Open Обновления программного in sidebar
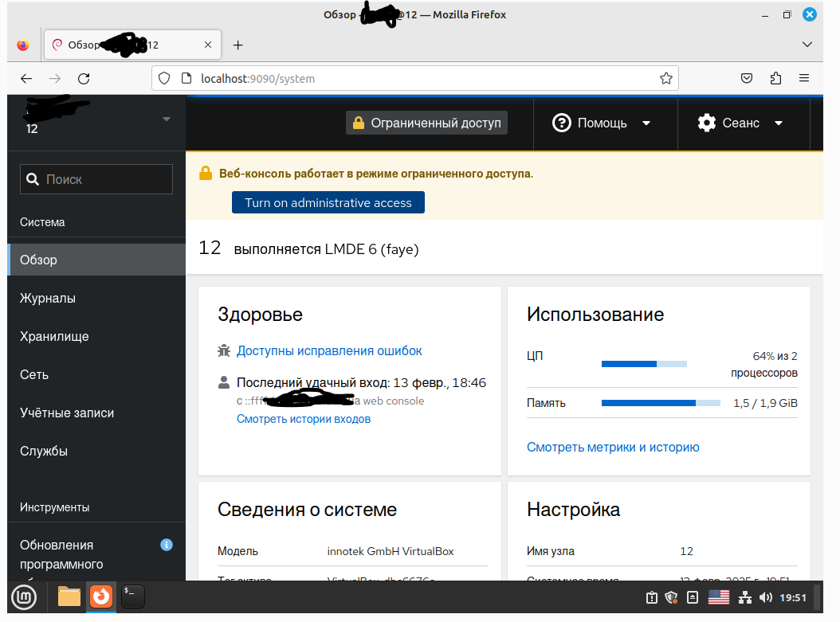 [x=96, y=556]
